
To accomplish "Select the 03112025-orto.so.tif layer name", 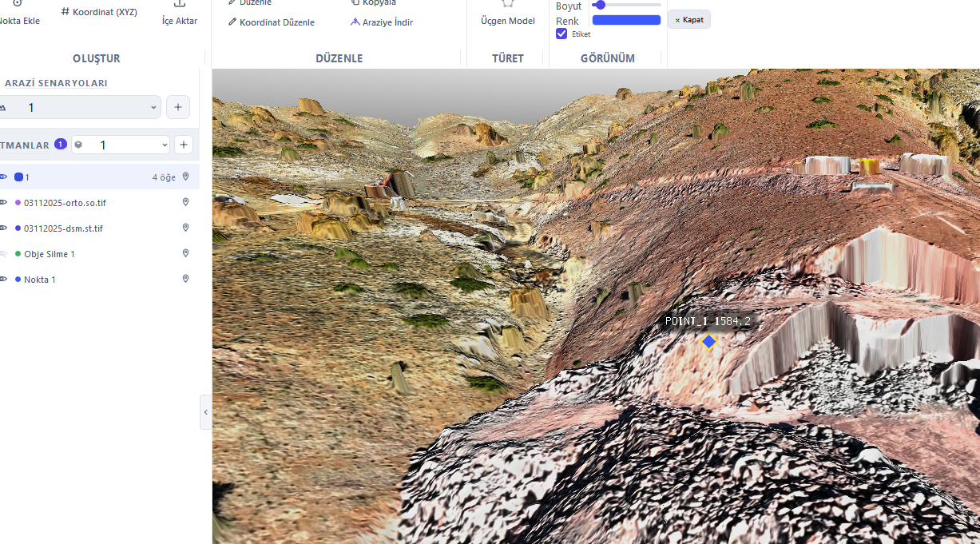I will click(65, 203).
